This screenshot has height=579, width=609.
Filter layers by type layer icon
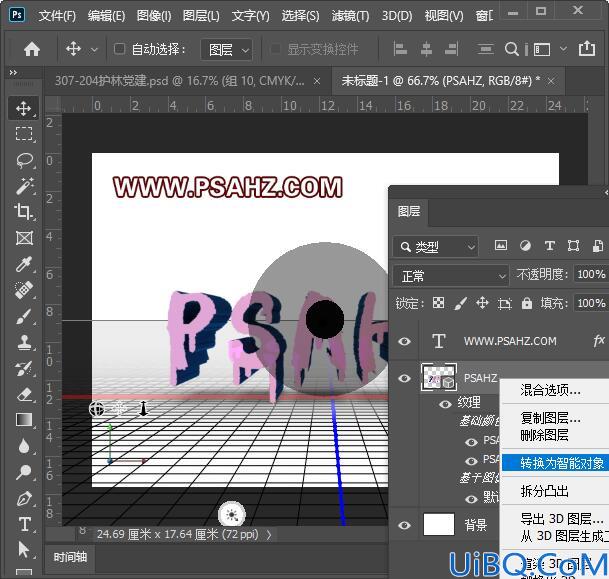[x=550, y=245]
